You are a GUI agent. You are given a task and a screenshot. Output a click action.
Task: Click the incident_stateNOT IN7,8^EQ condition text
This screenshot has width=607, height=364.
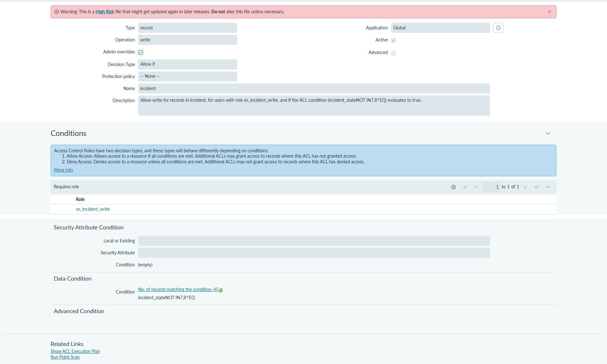(166, 298)
